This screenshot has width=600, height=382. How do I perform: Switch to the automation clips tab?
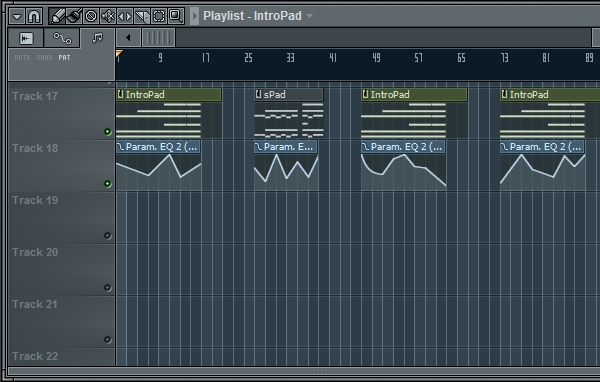(x=62, y=38)
